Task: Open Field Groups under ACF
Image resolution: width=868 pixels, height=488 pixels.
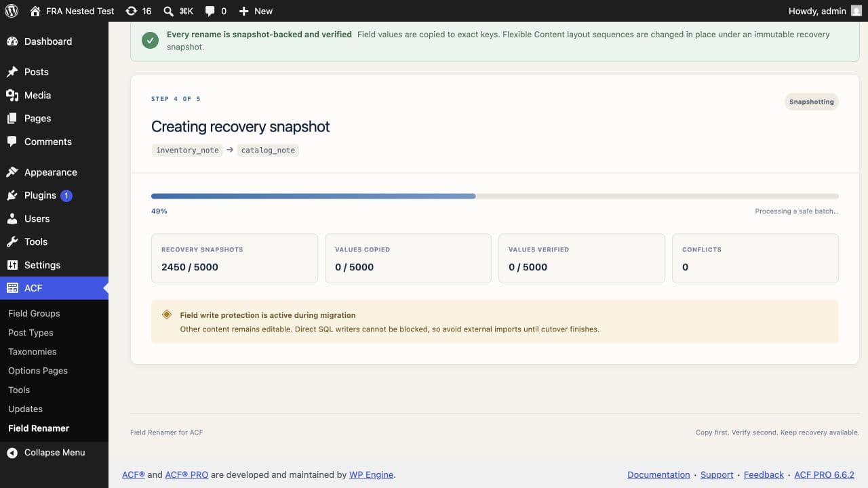Action: (34, 314)
